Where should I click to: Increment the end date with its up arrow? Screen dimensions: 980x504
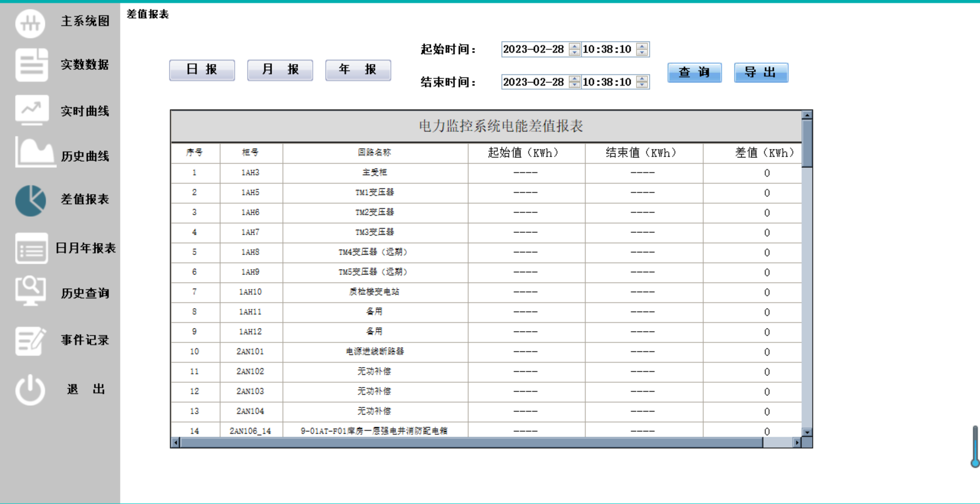[x=574, y=79]
